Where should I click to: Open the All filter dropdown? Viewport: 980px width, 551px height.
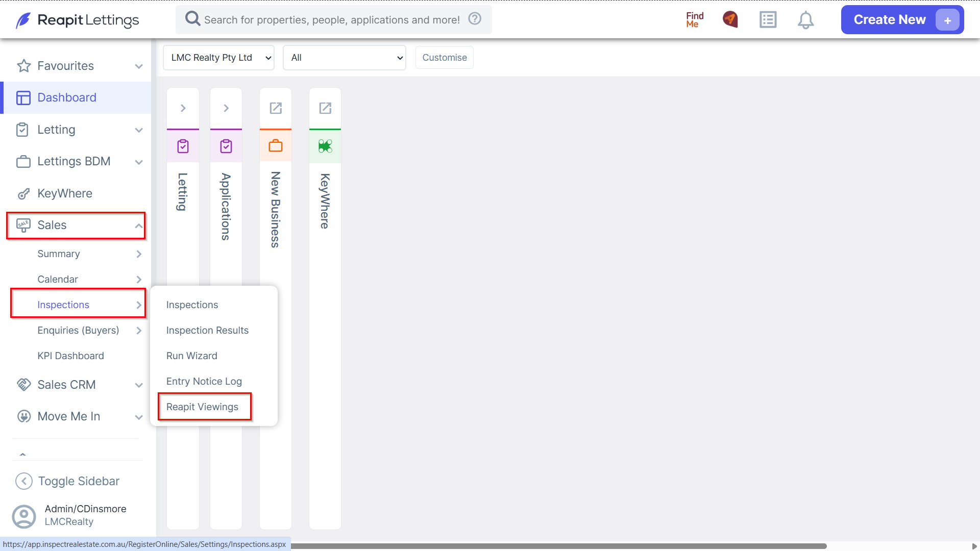click(345, 58)
